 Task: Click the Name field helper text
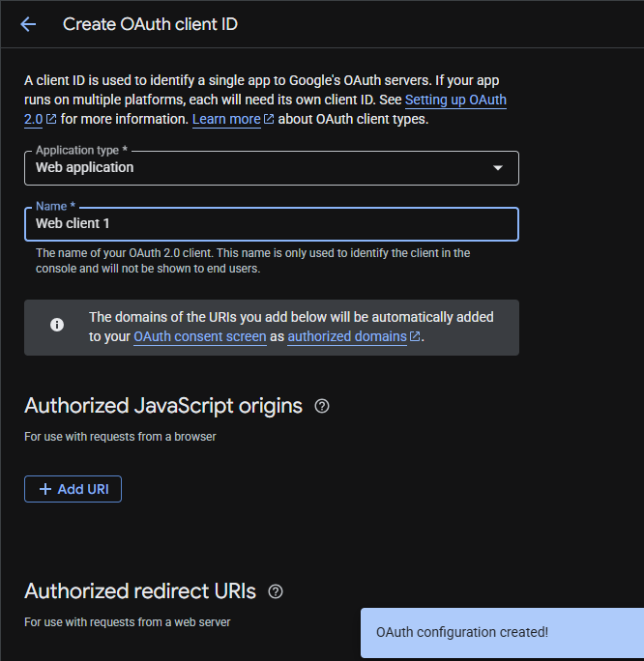[x=253, y=261]
